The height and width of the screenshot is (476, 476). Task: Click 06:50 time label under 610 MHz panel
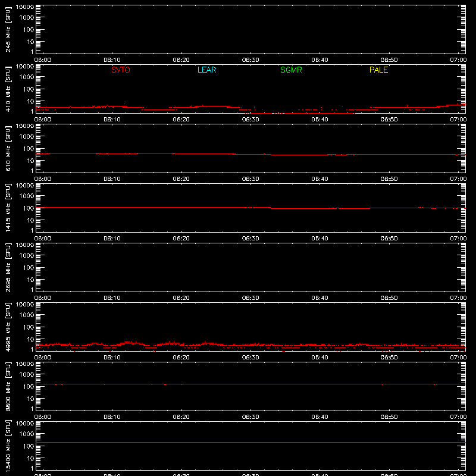[x=389, y=179]
